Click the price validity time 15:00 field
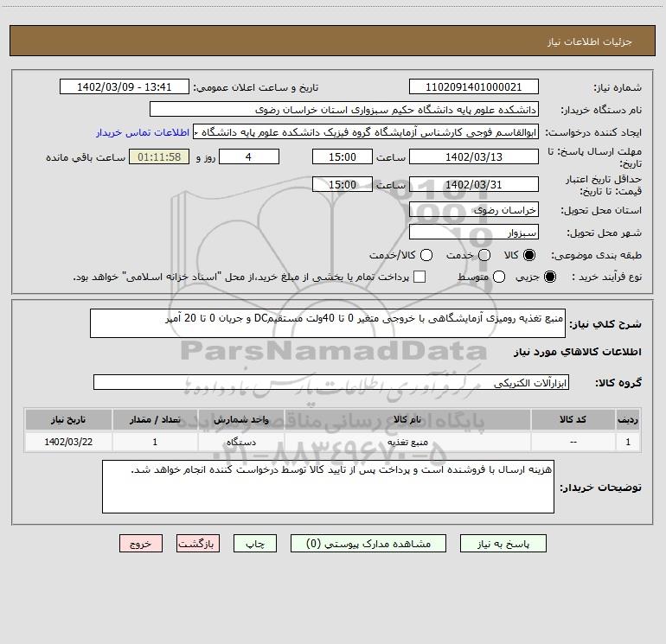 tap(343, 185)
